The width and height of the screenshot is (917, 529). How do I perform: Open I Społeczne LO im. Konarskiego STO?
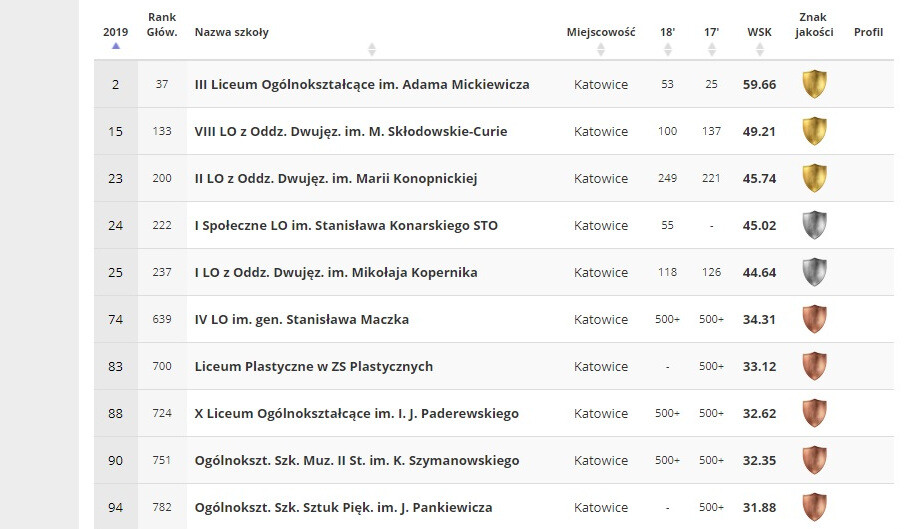(346, 226)
